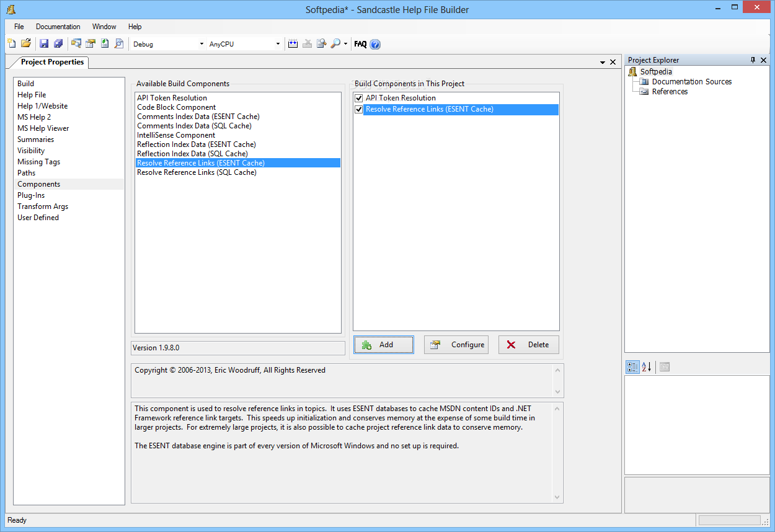Select the Visibility category
Image resolution: width=775 pixels, height=532 pixels.
pos(69,151)
